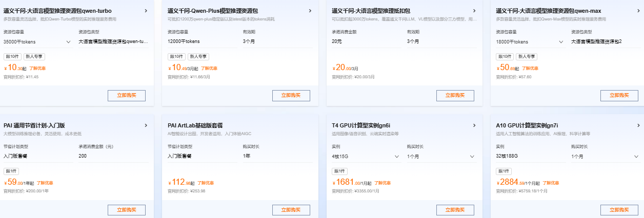The width and height of the screenshot is (644, 218).
Task: Buy the PAI 通用节省计划-入门版 now
Action: click(x=127, y=210)
